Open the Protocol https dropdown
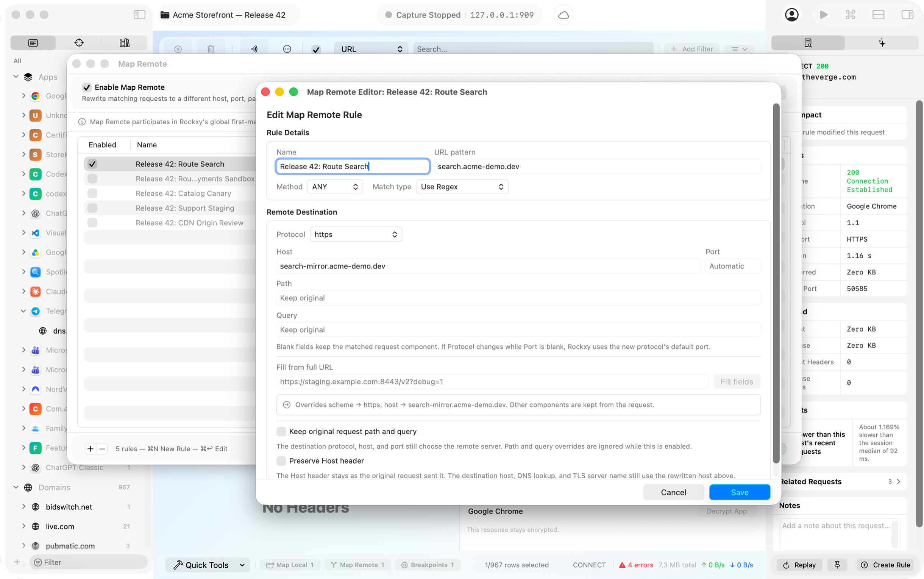 click(x=356, y=234)
